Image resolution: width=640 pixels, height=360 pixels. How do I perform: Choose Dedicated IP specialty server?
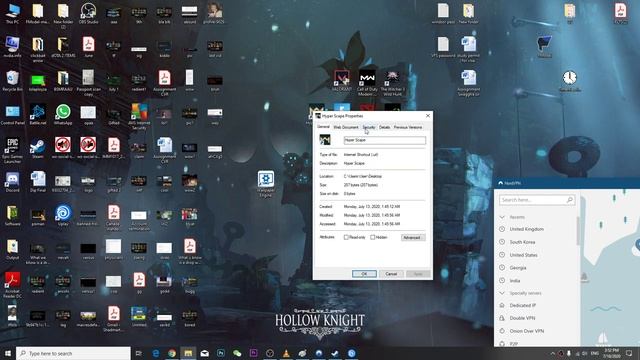click(x=522, y=305)
